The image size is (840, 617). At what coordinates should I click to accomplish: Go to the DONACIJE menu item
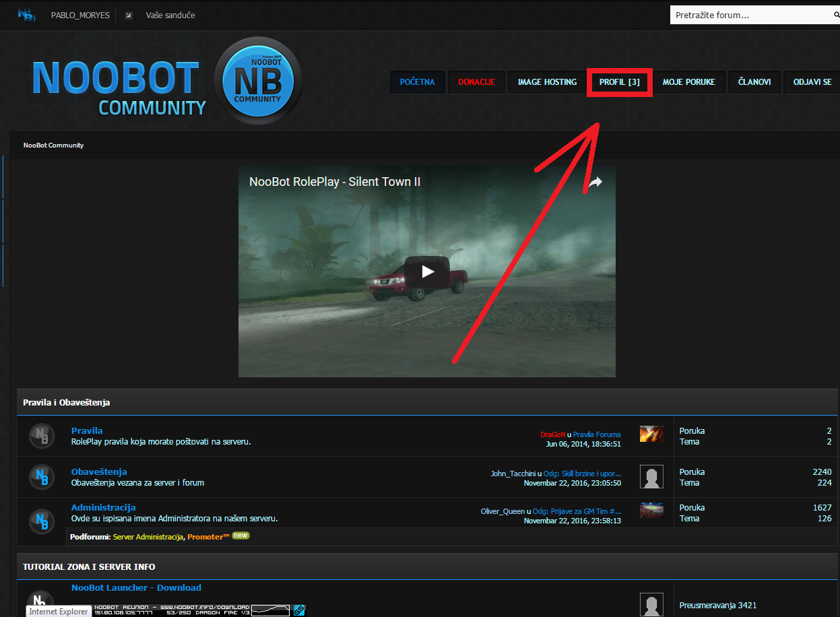[476, 82]
